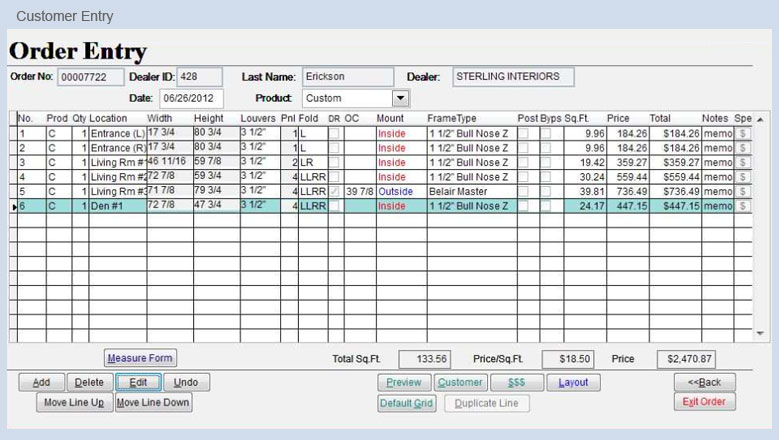779x440 pixels.
Task: Expand the Product dropdown showing Custom
Action: [401, 98]
